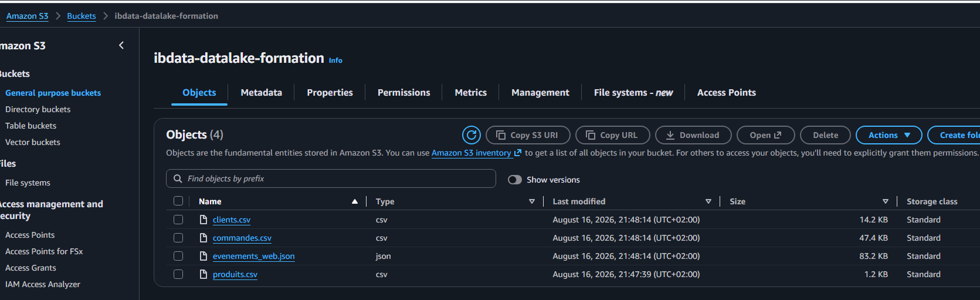This screenshot has width=980, height=300.
Task: Open the Permissions tab
Action: [403, 93]
